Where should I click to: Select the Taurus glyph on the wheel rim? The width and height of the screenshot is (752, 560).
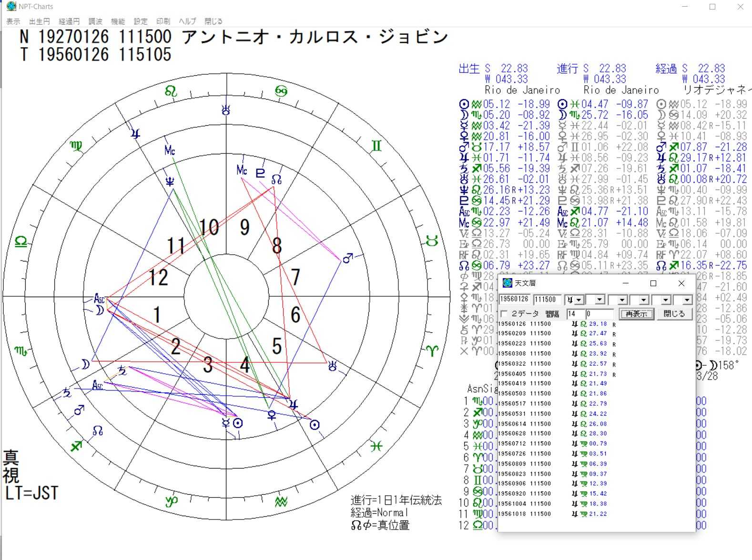(x=432, y=241)
